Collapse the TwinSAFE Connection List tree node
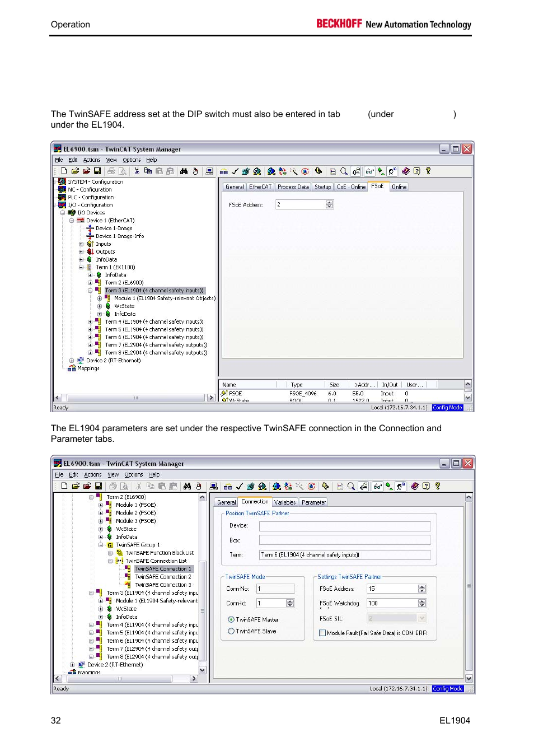The width and height of the screenshot is (534, 756). pyautogui.click(x=110, y=561)
